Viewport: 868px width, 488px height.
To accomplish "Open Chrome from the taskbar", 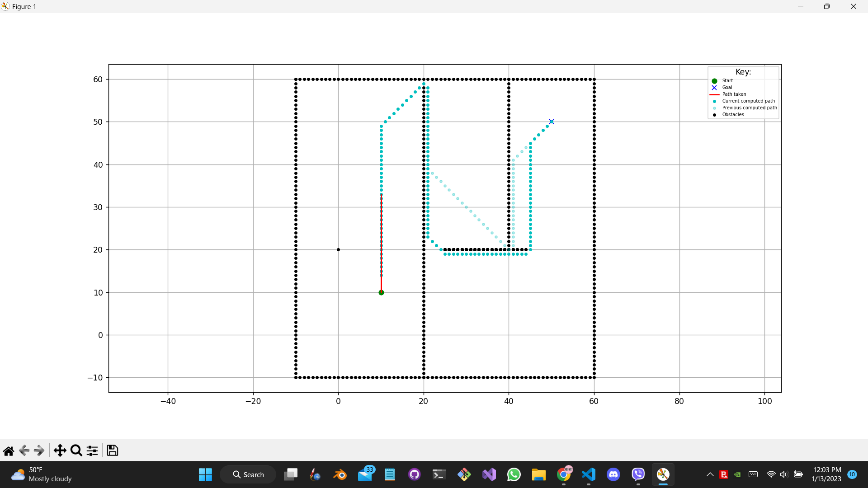I will point(564,474).
